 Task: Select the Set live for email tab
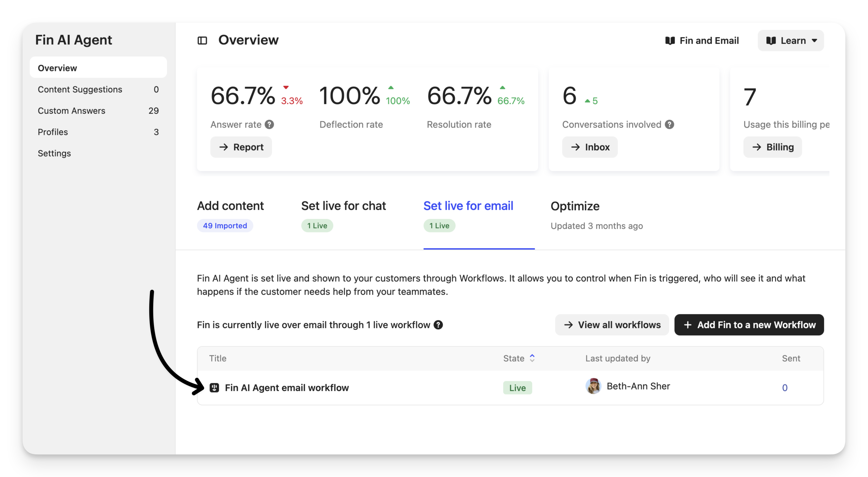(468, 206)
